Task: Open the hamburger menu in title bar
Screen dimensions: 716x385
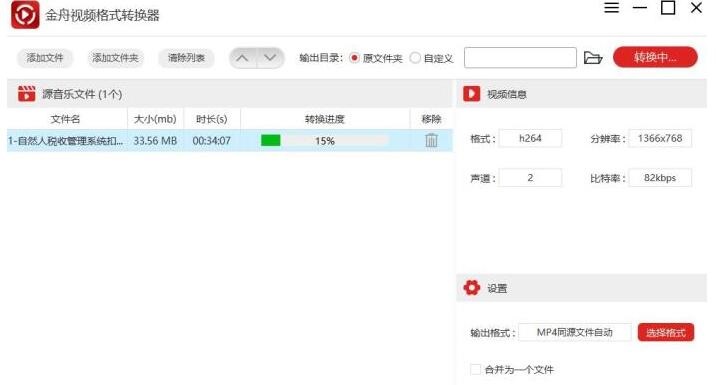Action: point(611,7)
